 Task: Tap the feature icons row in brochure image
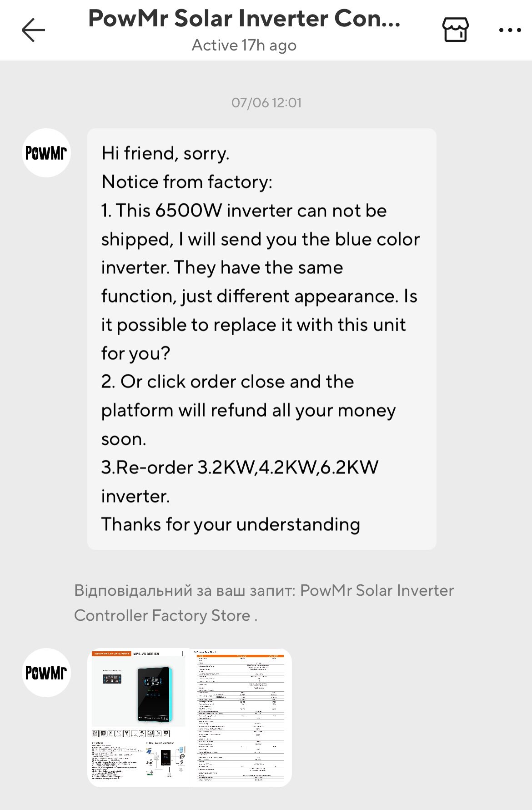pos(131,733)
